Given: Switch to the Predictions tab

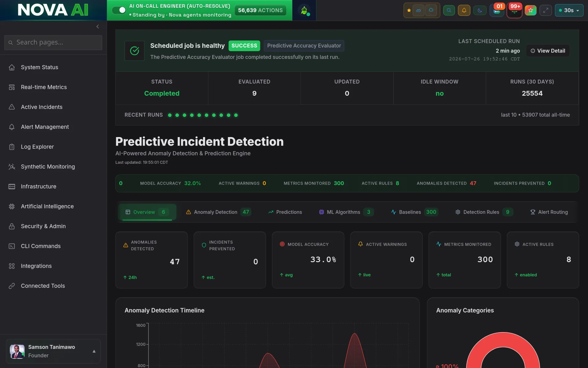Looking at the screenshot, I should pyautogui.click(x=285, y=212).
